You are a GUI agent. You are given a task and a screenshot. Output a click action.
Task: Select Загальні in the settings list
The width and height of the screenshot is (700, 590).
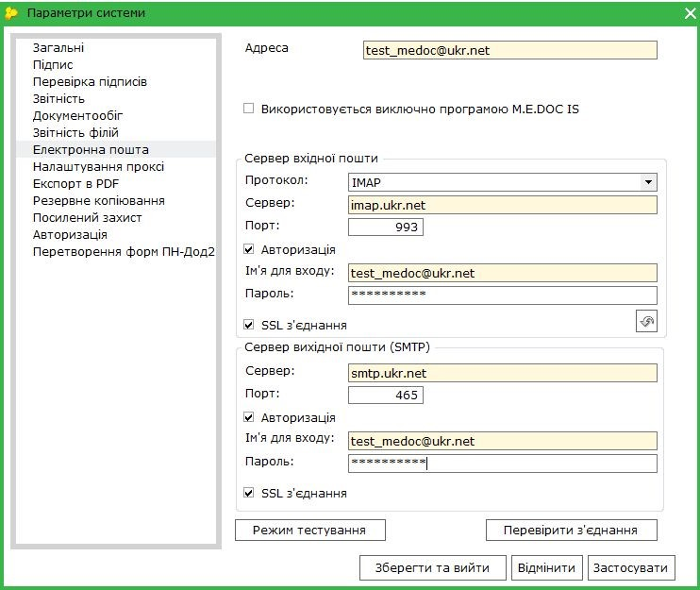(x=58, y=47)
